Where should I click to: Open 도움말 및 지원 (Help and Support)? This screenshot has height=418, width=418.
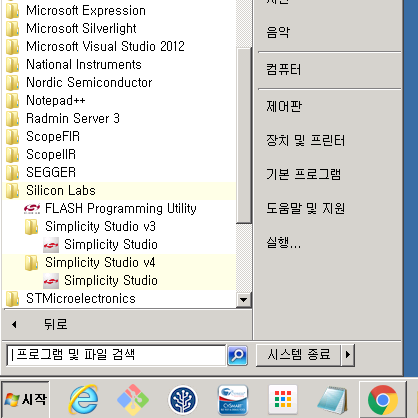point(305,208)
